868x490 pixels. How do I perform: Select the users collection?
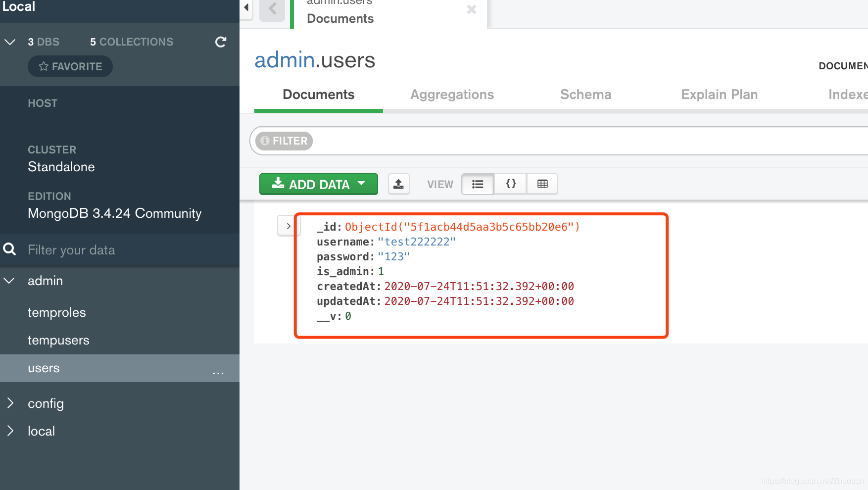click(x=120, y=368)
